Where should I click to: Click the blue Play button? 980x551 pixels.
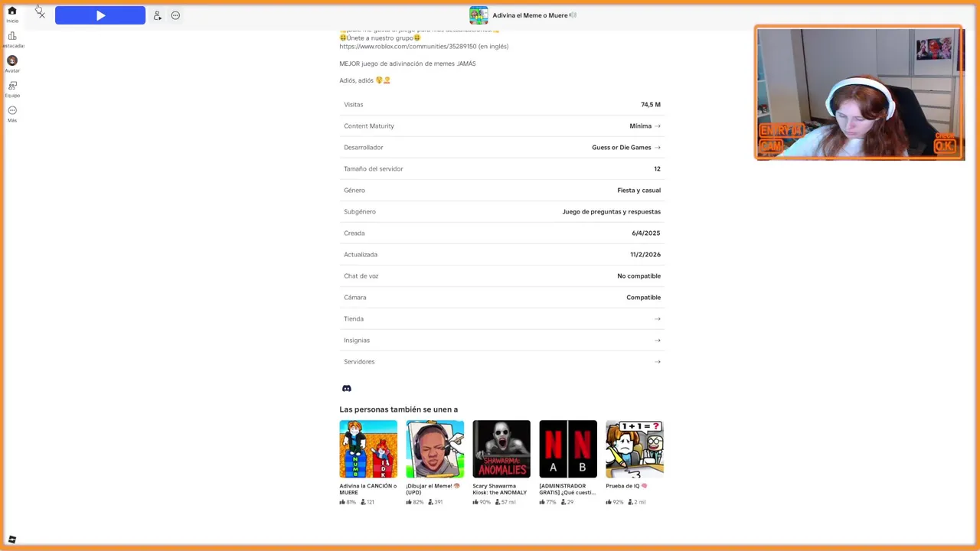pyautogui.click(x=100, y=15)
